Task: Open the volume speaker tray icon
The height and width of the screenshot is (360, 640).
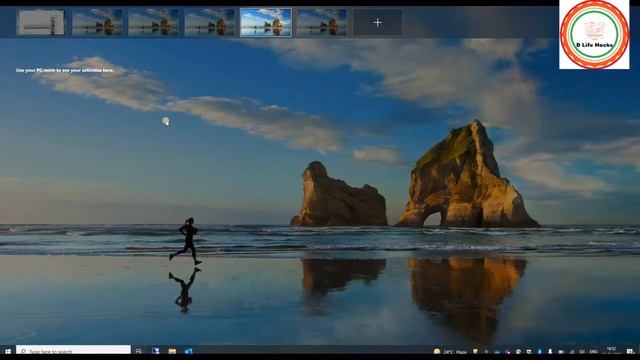Action: (x=582, y=352)
